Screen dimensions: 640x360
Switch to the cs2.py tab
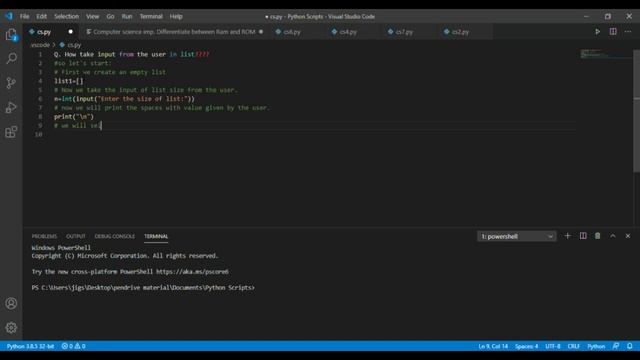tap(460, 31)
